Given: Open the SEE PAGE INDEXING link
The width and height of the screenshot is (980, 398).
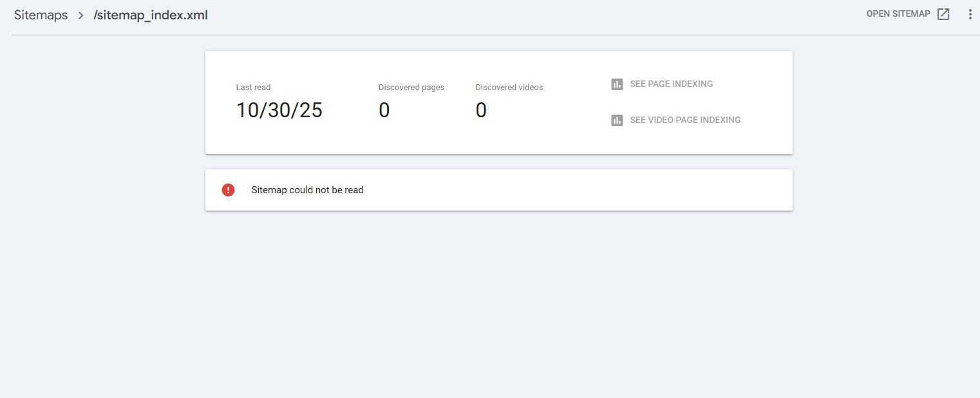Looking at the screenshot, I should pos(671,84).
